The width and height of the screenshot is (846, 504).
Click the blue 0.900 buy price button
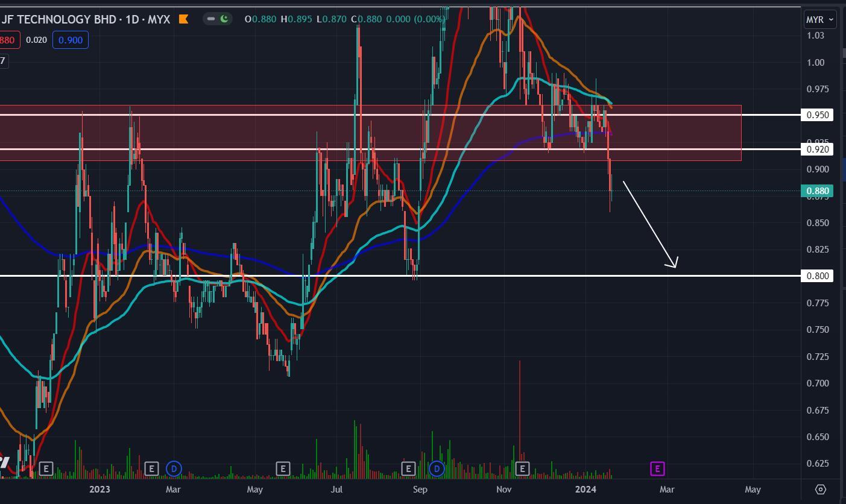point(71,40)
